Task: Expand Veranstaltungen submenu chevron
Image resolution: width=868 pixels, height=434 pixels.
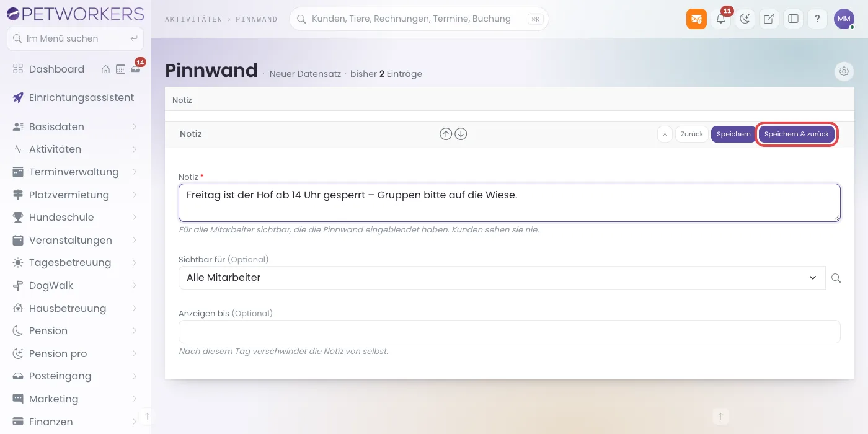Action: click(x=135, y=240)
